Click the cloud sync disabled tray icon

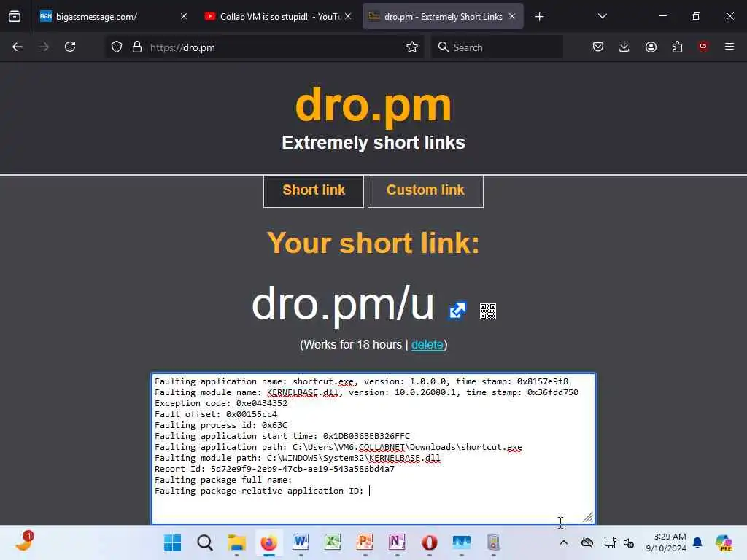coord(587,542)
